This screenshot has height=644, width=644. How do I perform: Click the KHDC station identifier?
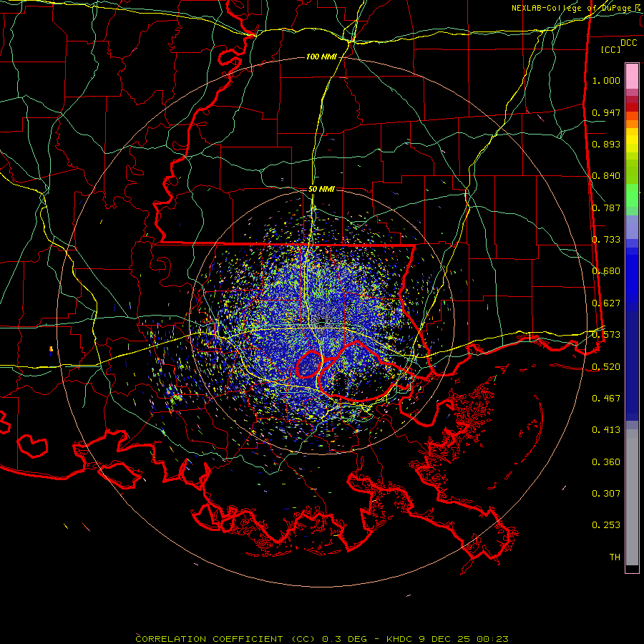pos(401,639)
